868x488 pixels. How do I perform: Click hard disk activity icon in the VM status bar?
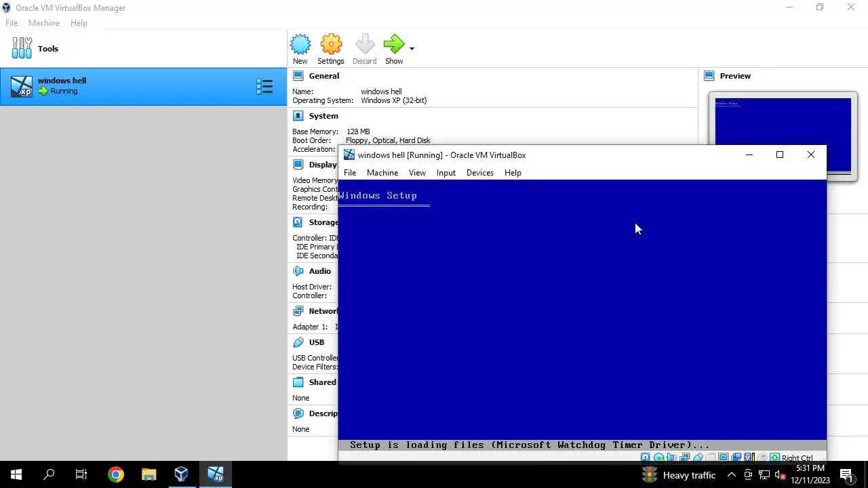point(646,457)
